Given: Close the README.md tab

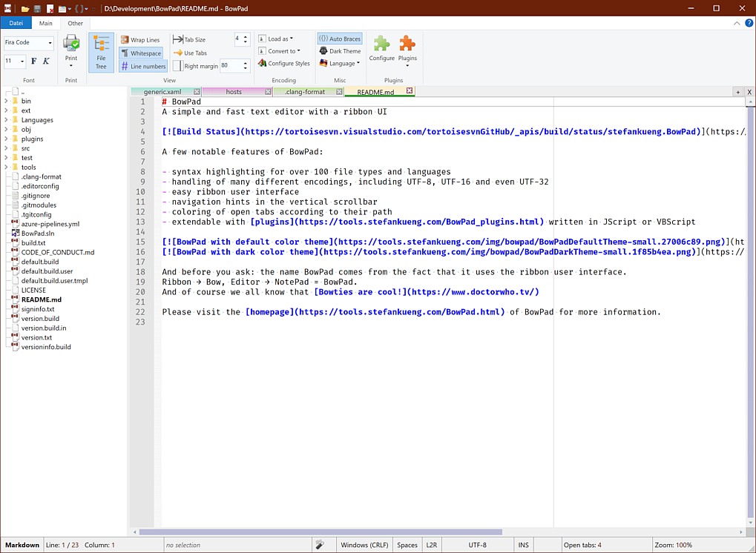Looking at the screenshot, I should click(x=410, y=90).
